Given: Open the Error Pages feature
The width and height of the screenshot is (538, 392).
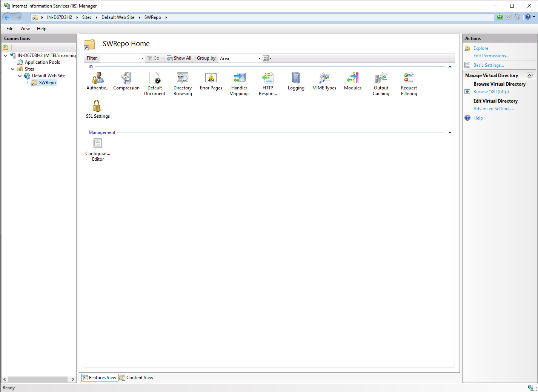Looking at the screenshot, I should coord(211,81).
